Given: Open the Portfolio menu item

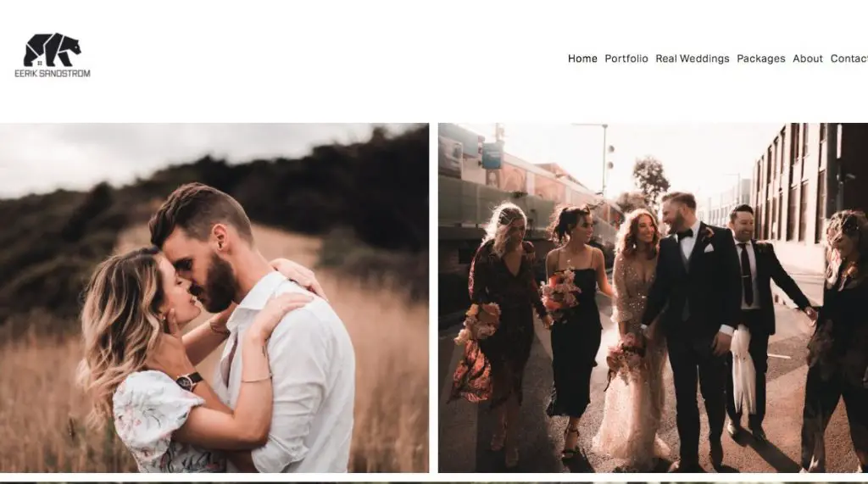Looking at the screenshot, I should (626, 58).
